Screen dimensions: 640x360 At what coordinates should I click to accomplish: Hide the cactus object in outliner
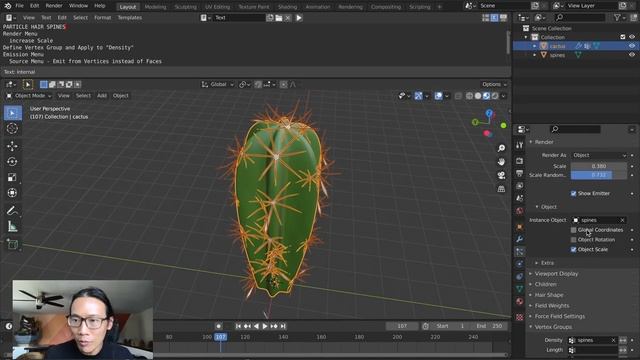[x=632, y=46]
